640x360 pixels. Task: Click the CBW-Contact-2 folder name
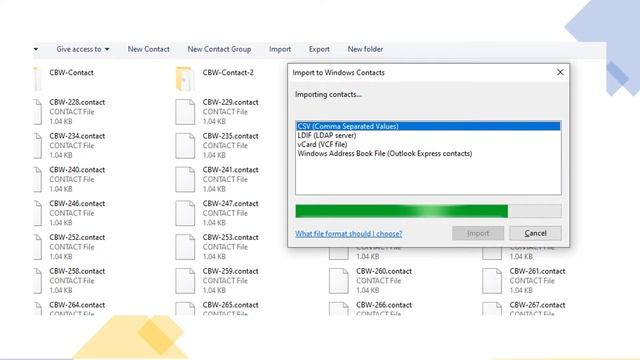pyautogui.click(x=228, y=72)
